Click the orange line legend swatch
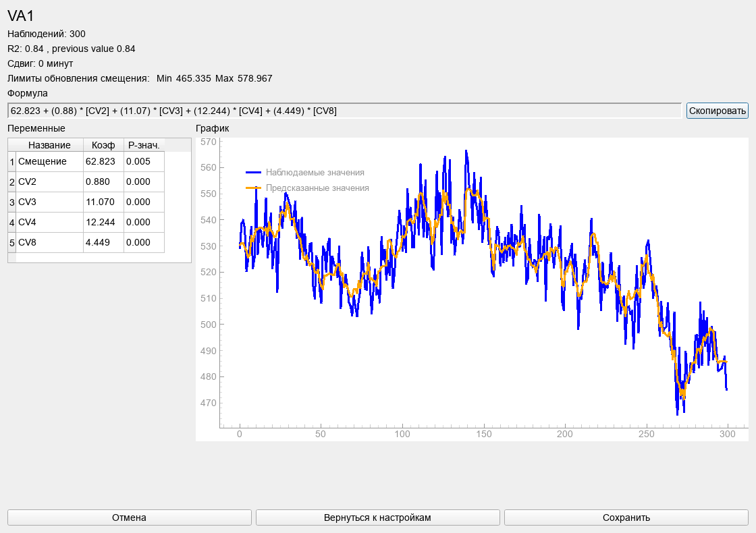756x533 pixels. [254, 188]
